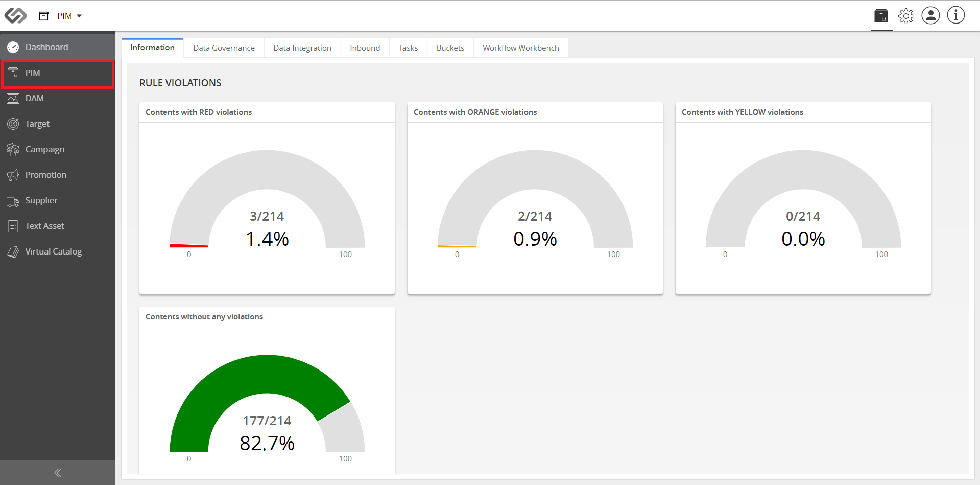Open Text Asset in sidebar

click(57, 226)
